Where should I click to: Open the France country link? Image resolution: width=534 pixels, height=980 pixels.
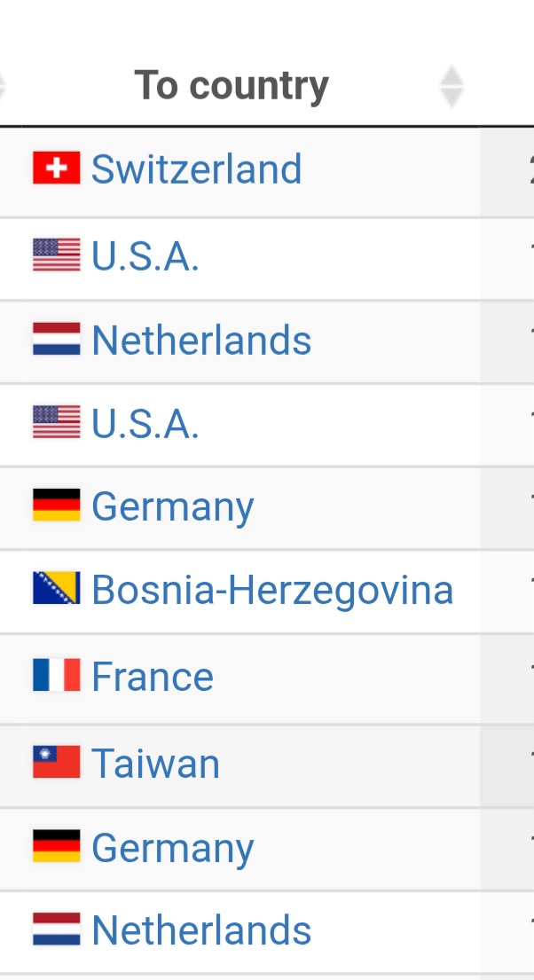click(x=153, y=677)
